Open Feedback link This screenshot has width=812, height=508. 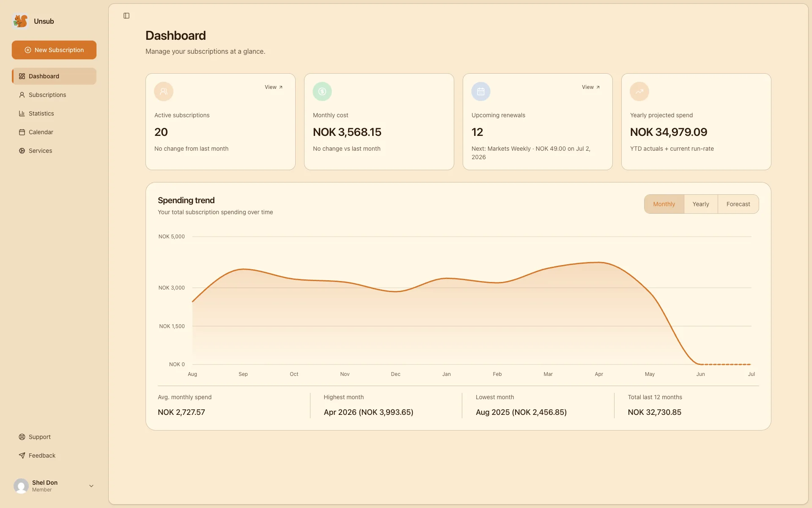54,456
